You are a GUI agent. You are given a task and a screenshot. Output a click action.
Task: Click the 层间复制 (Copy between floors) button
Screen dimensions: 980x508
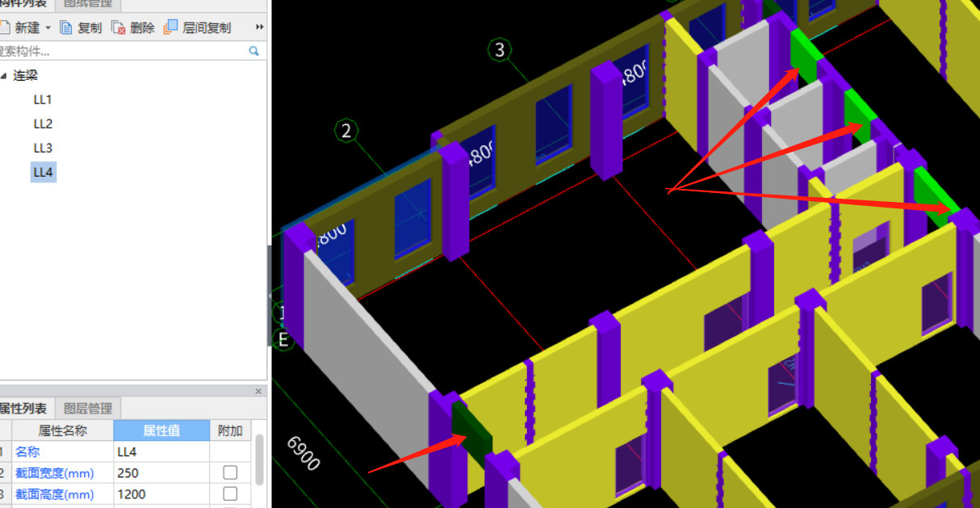tap(198, 27)
